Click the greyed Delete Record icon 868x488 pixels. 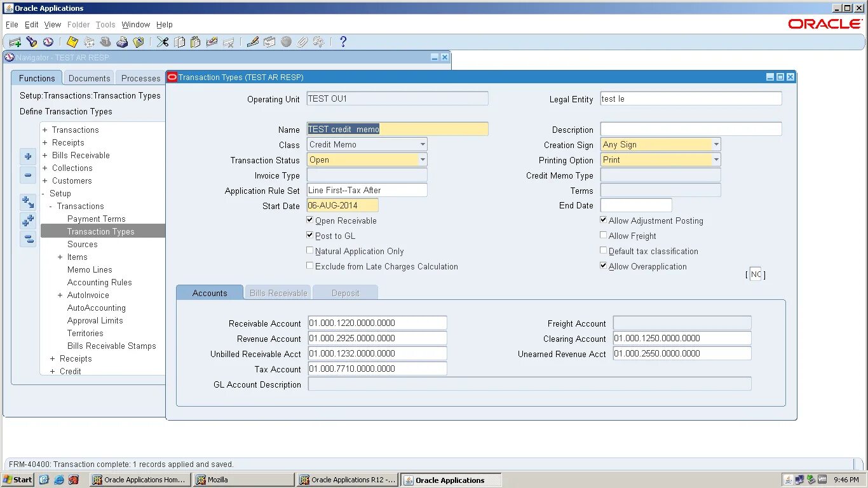pos(229,42)
